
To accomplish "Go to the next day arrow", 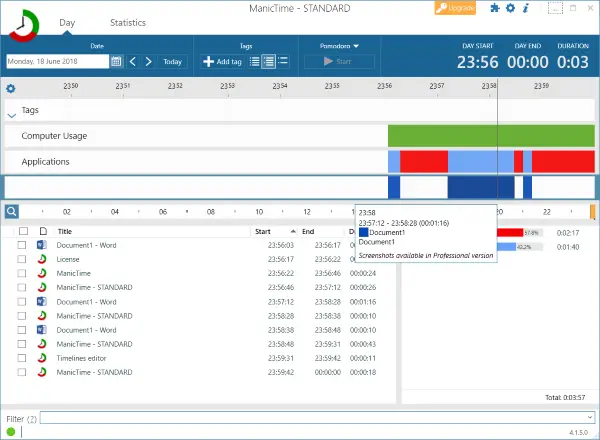I will tap(148, 61).
